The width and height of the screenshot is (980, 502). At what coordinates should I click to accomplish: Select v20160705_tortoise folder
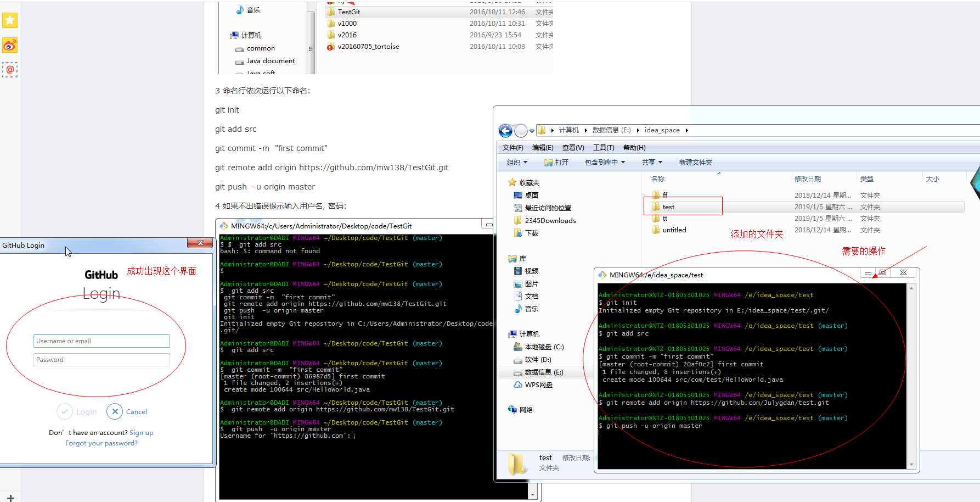tap(363, 46)
